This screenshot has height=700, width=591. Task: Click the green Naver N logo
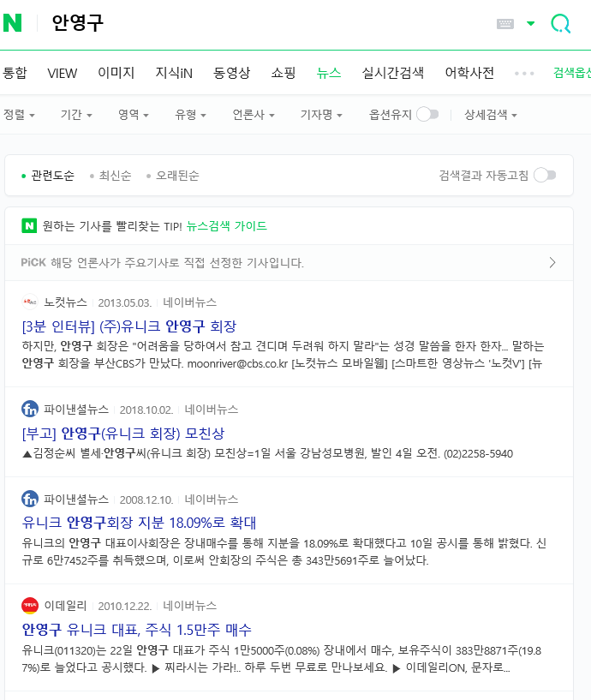pyautogui.click(x=13, y=23)
